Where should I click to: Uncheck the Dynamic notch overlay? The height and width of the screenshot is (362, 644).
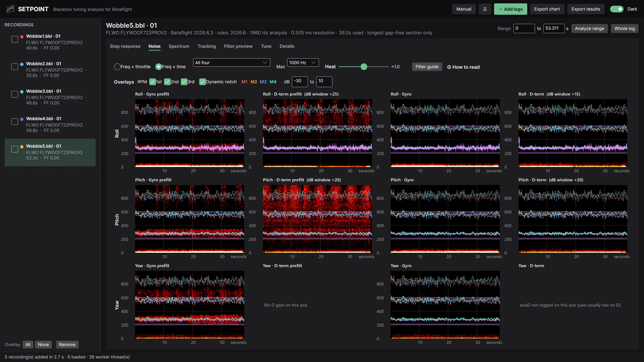pos(203,82)
